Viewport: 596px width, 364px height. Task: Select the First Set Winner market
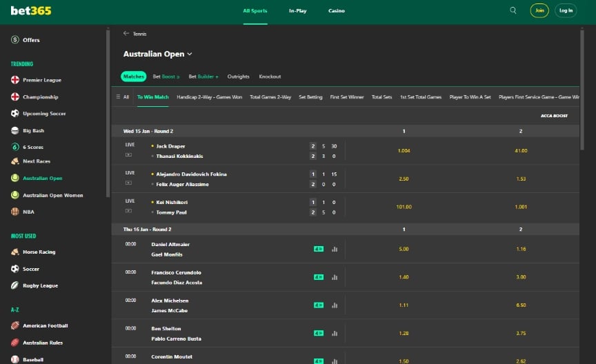click(x=347, y=97)
